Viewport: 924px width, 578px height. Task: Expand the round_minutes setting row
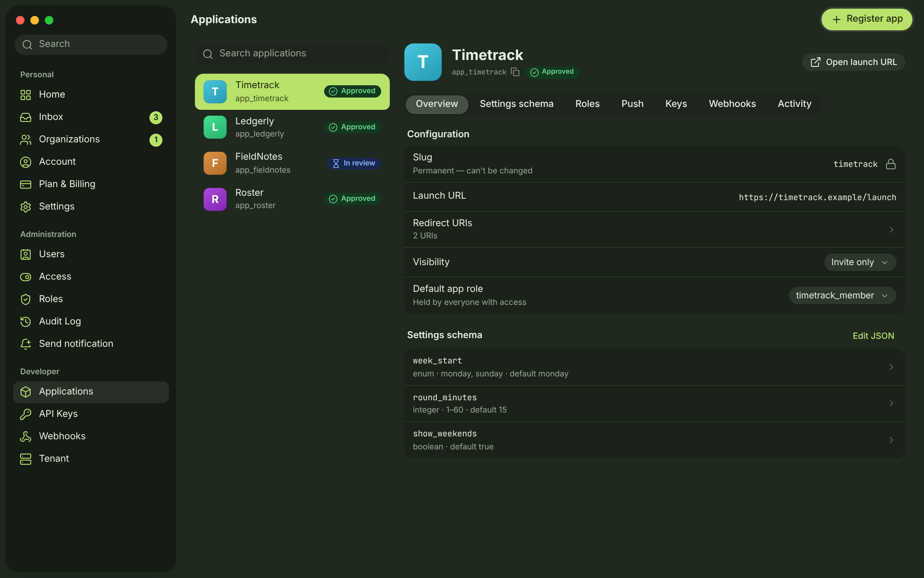coord(654,403)
